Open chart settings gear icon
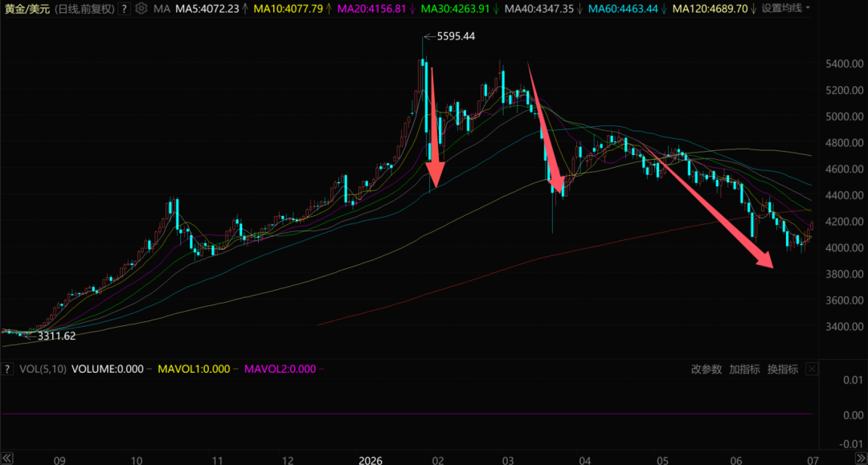Screen dimensions: 868x465 pos(141,8)
